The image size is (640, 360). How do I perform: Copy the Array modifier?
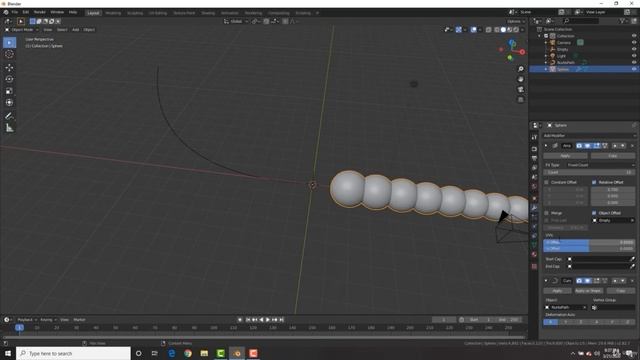[x=613, y=156]
